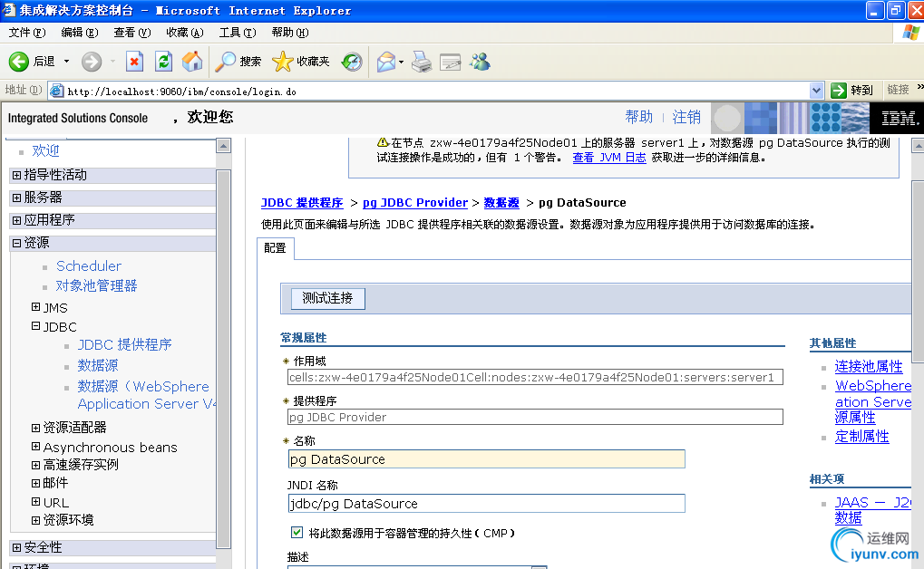
Task: Open the 帮助 menu in menu bar
Action: [x=290, y=33]
